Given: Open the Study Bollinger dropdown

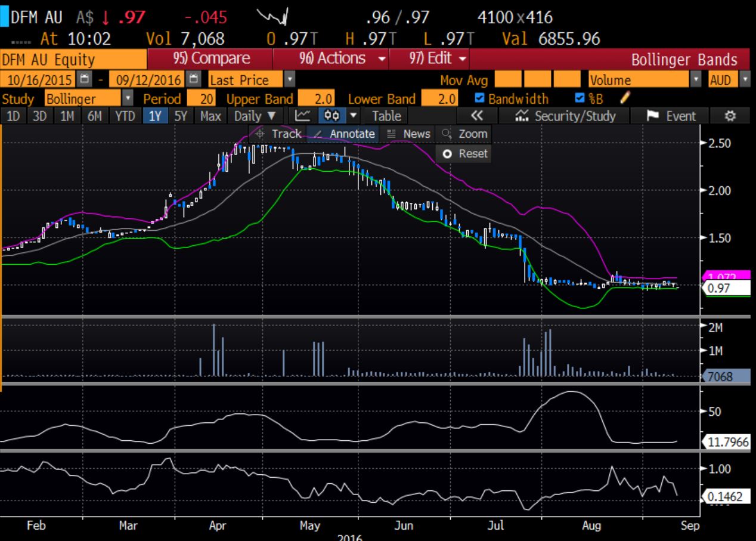Looking at the screenshot, I should pos(127,98).
